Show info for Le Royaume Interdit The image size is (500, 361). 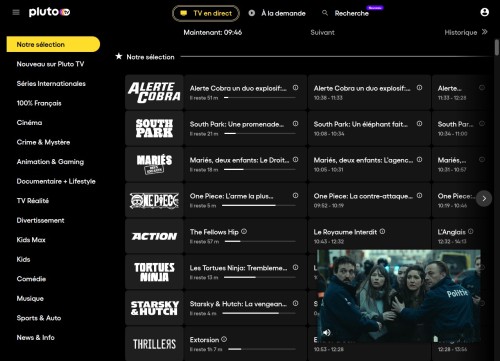[382, 231]
